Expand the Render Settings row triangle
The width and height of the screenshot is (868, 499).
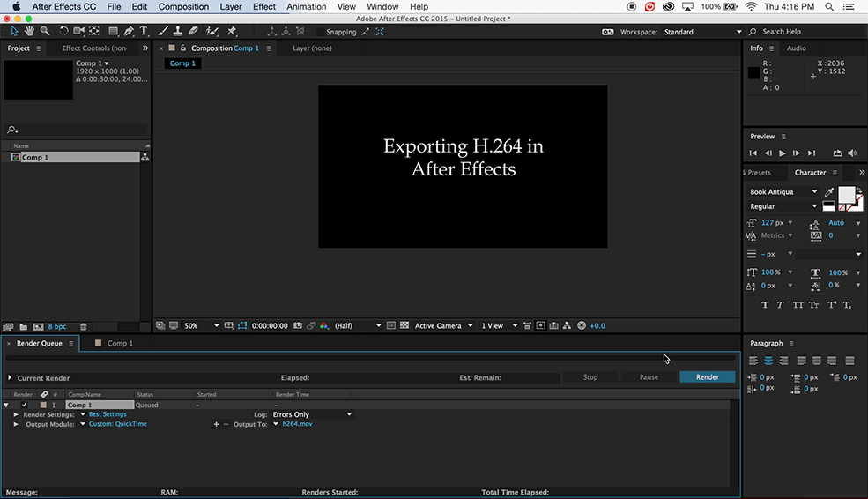pos(16,414)
